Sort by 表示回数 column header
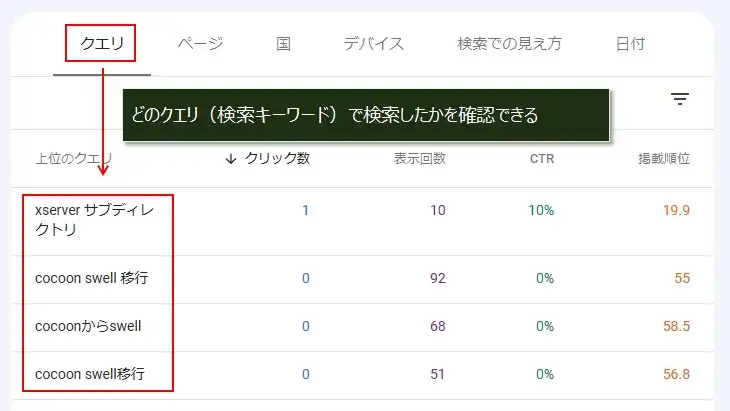This screenshot has height=411, width=730. 420,159
